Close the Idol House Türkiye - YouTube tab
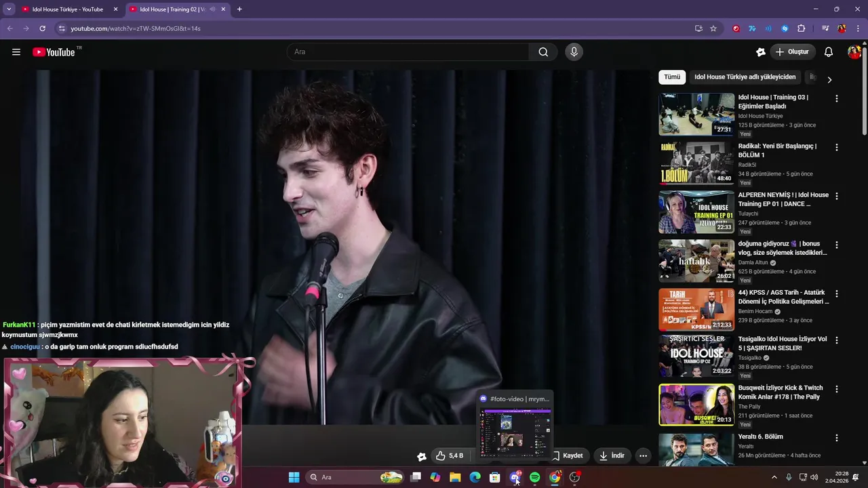 coord(115,9)
